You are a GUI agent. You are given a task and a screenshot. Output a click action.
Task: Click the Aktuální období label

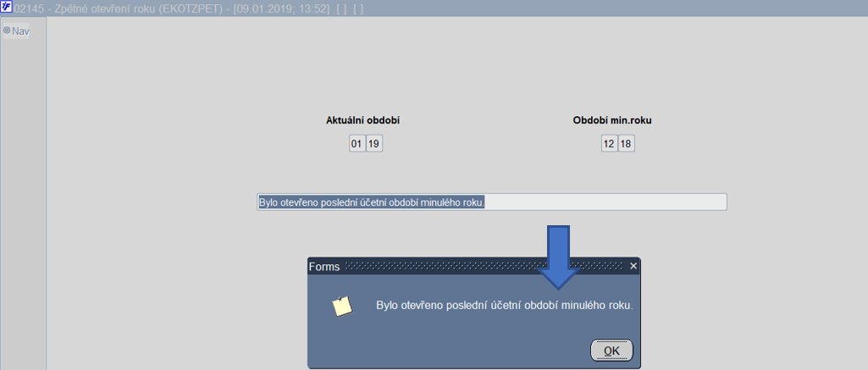(x=363, y=120)
